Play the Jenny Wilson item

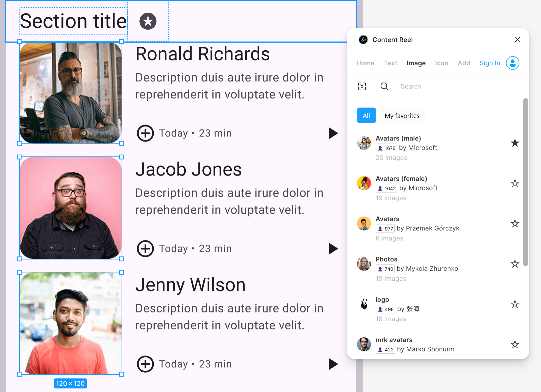coord(333,364)
